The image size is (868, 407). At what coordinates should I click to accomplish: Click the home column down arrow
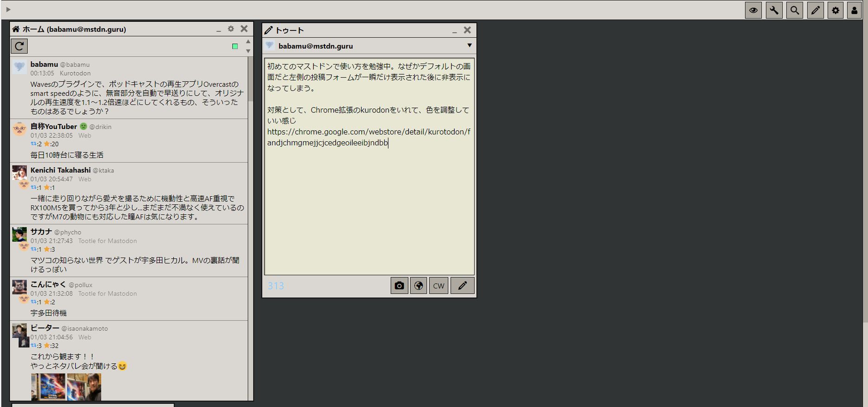coord(248,51)
